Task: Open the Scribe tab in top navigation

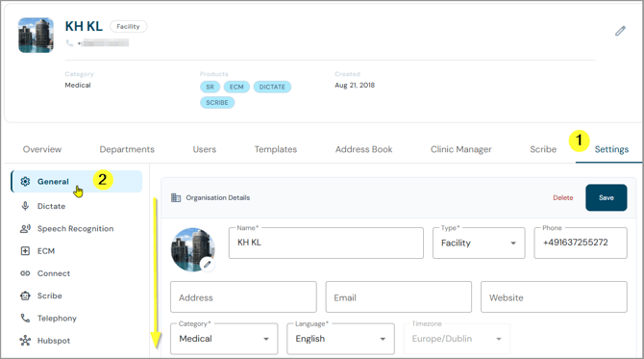Action: coord(543,149)
